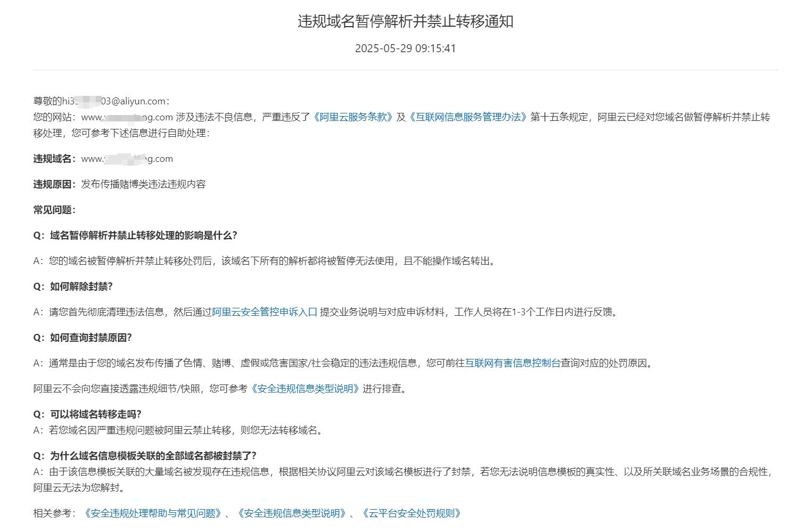Screen dimensions: 797x532
Task: Open 《安全违规处理帮助与常见问题》 reference link
Action: pos(153,513)
